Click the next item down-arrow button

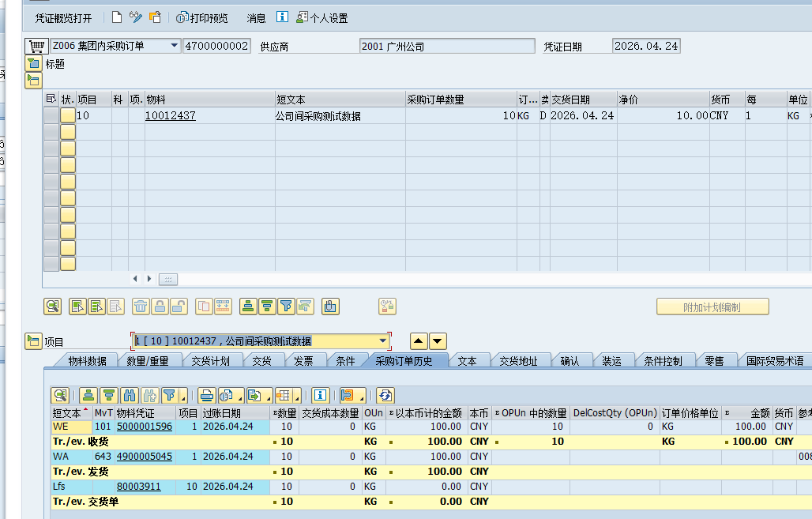tap(438, 341)
